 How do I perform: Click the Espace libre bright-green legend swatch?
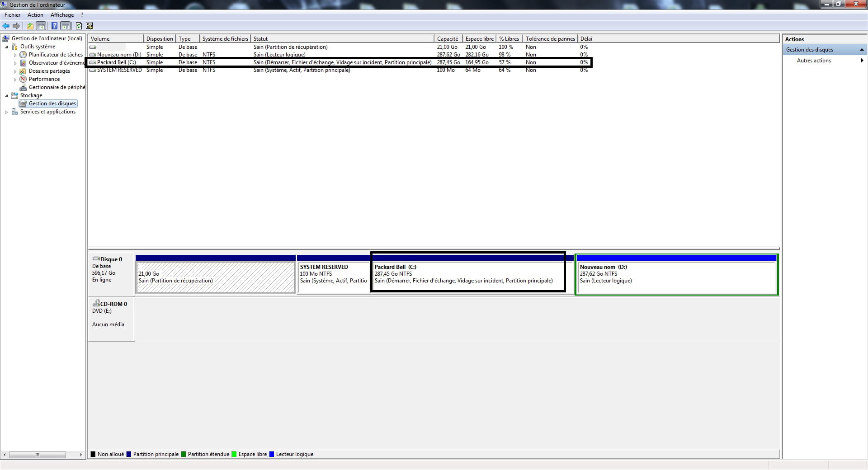[234, 454]
